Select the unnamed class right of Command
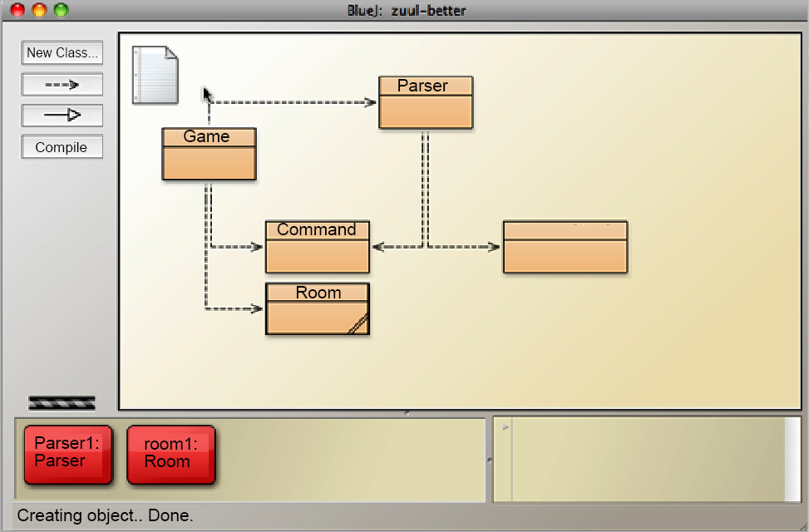 pyautogui.click(x=564, y=245)
